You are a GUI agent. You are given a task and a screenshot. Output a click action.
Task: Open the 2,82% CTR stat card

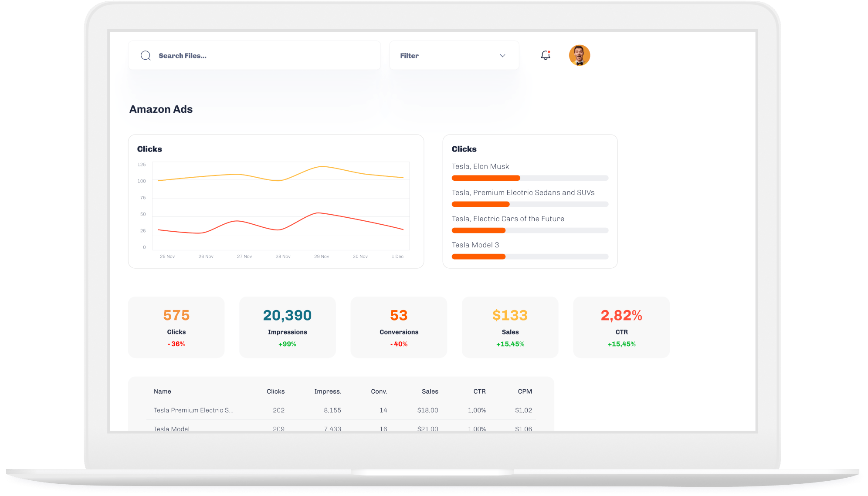621,327
